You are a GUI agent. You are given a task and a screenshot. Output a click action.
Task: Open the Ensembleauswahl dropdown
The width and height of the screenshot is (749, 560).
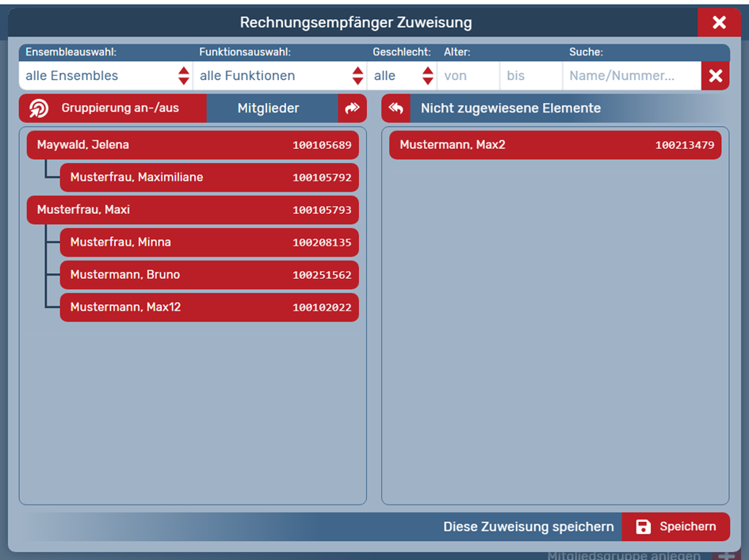pyautogui.click(x=106, y=76)
